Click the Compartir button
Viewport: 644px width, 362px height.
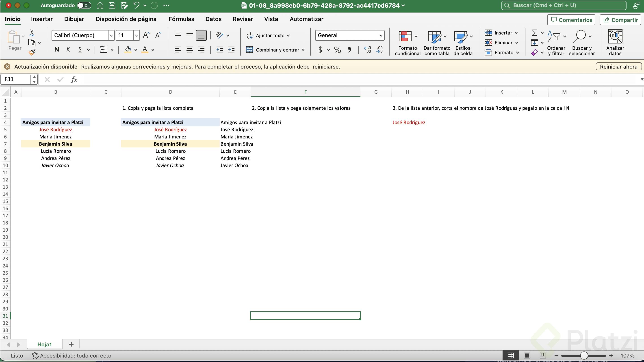[620, 20]
